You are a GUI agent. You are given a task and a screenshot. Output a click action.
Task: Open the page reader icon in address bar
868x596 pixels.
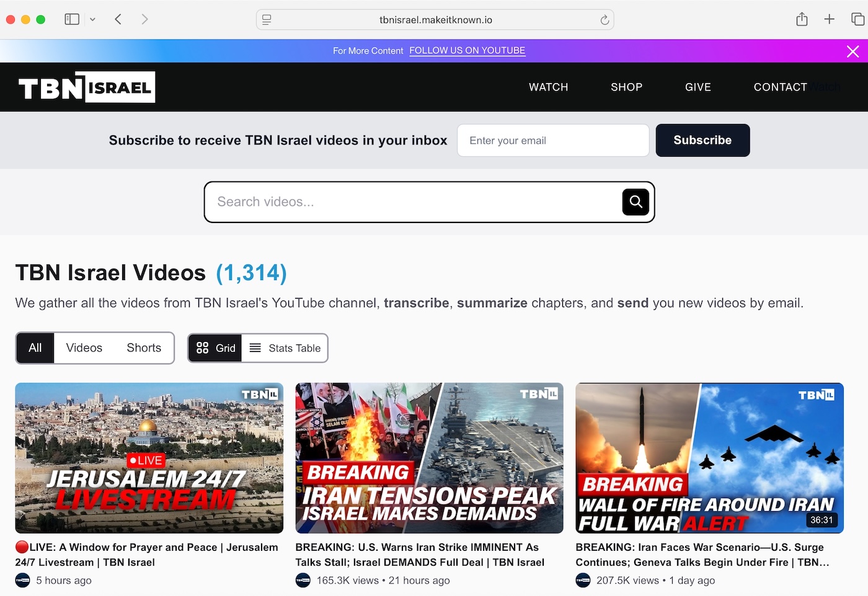(x=267, y=20)
